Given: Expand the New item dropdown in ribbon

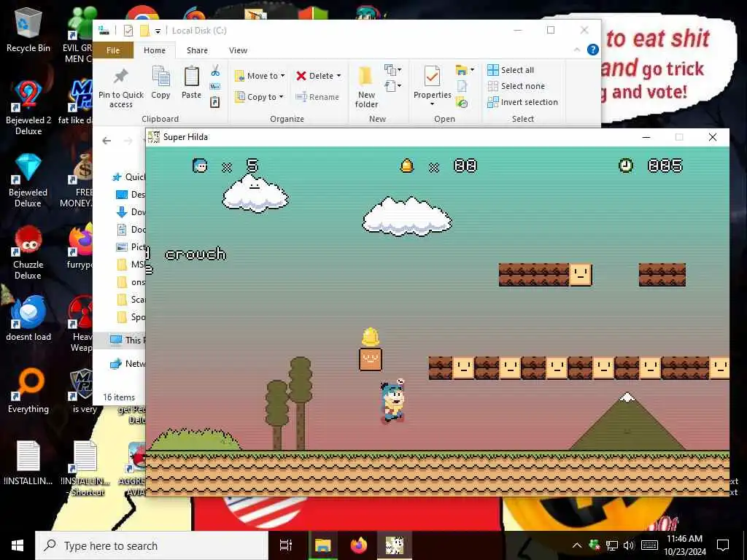Looking at the screenshot, I should pyautogui.click(x=393, y=70).
